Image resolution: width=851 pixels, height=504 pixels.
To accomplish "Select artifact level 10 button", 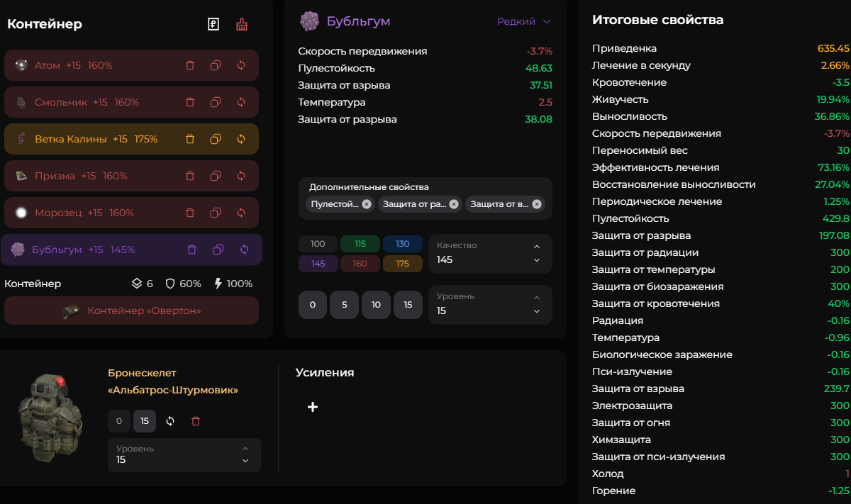I will [376, 305].
